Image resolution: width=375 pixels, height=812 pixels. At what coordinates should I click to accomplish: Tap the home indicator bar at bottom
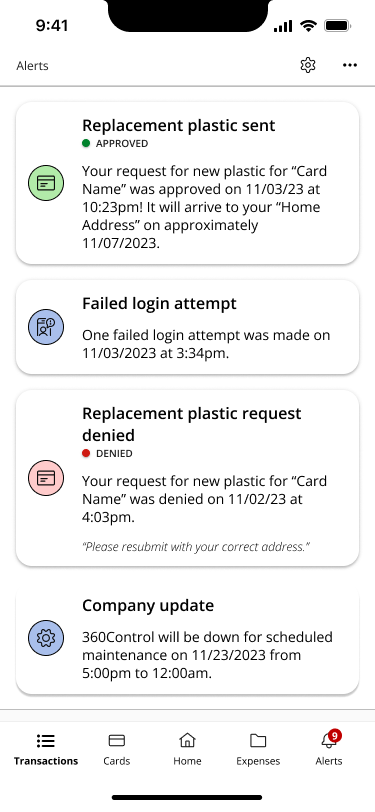click(x=187, y=798)
